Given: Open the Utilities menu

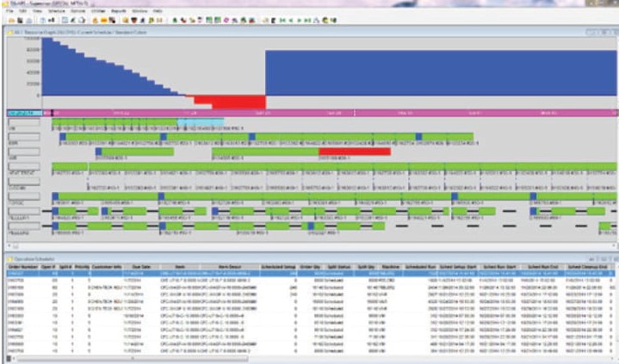Looking at the screenshot, I should click(x=98, y=11).
